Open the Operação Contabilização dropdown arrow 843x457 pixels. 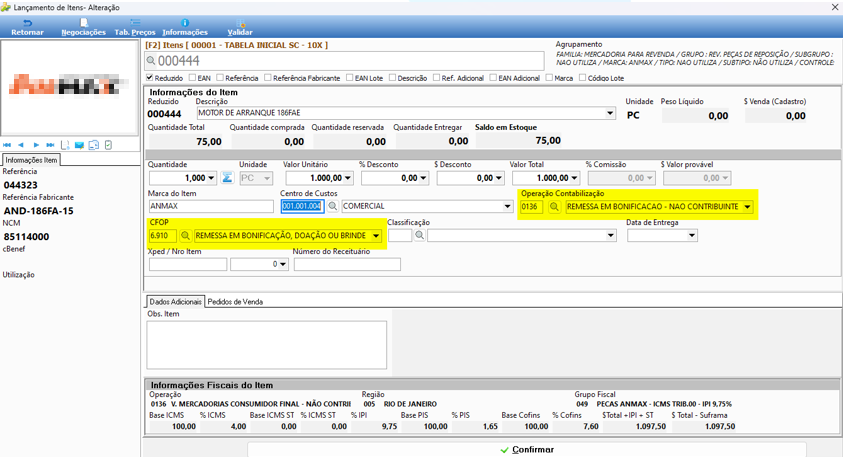tap(747, 206)
